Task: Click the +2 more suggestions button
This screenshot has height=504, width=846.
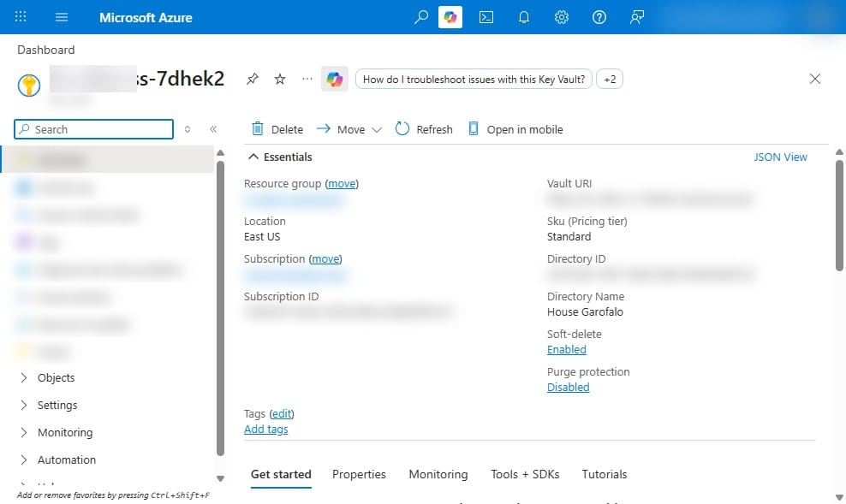Action: click(x=610, y=80)
